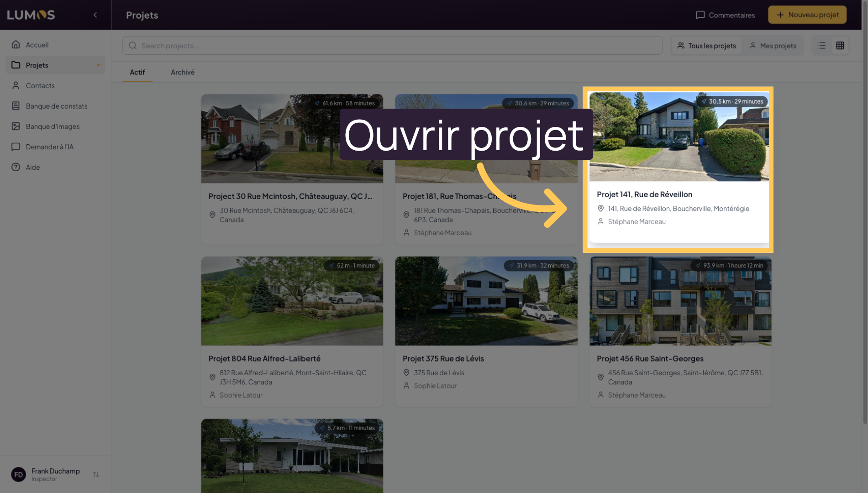Open Projet 375 Rue de Lévis title
The width and height of the screenshot is (868, 493).
click(x=443, y=359)
